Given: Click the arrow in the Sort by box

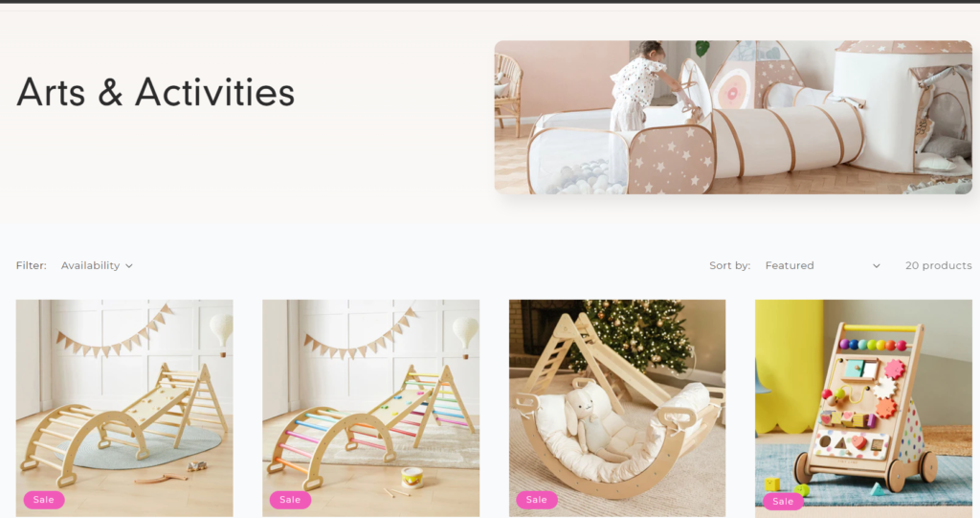Looking at the screenshot, I should tap(877, 266).
